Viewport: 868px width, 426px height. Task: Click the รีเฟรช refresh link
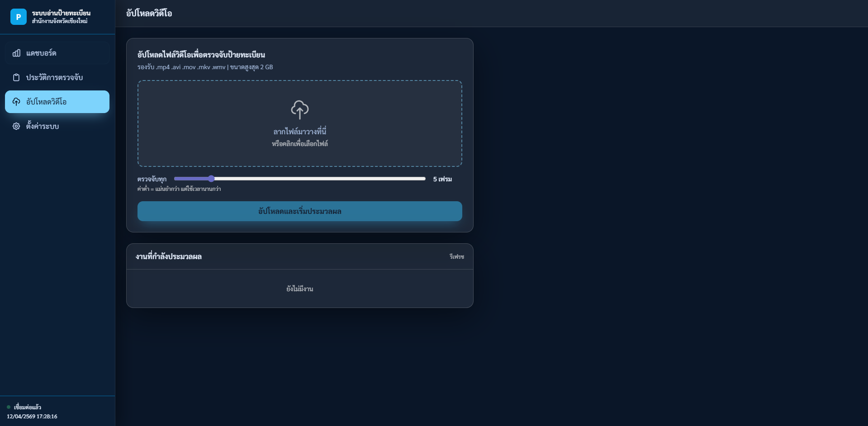coord(457,256)
